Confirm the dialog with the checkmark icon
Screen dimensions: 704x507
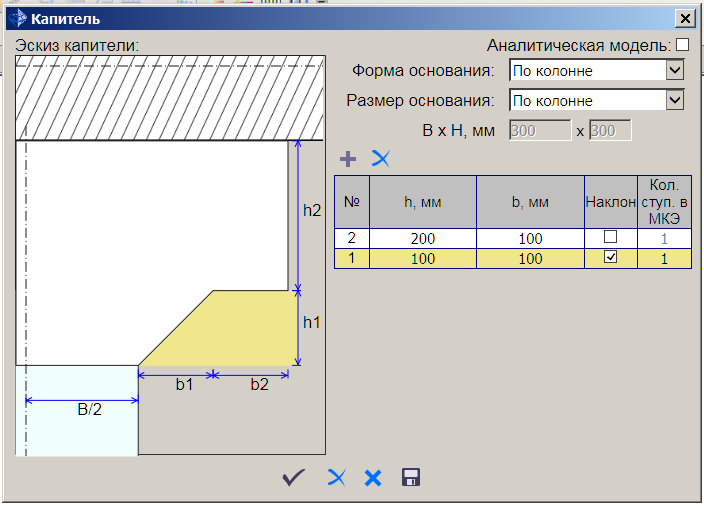(294, 477)
